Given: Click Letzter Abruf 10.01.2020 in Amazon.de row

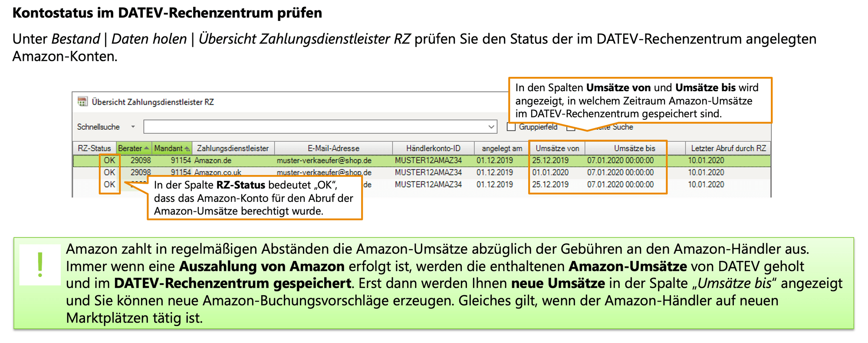Looking at the screenshot, I should (x=706, y=160).
